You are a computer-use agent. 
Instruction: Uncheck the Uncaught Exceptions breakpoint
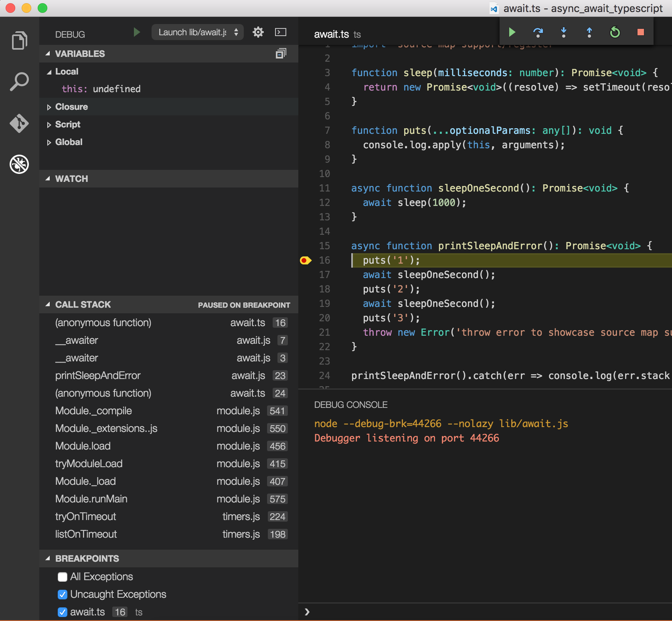[63, 595]
